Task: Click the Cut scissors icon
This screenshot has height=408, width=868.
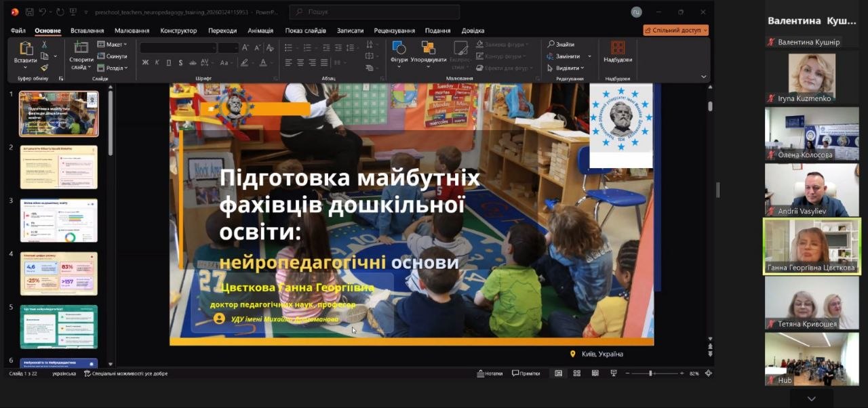Action: (45, 45)
